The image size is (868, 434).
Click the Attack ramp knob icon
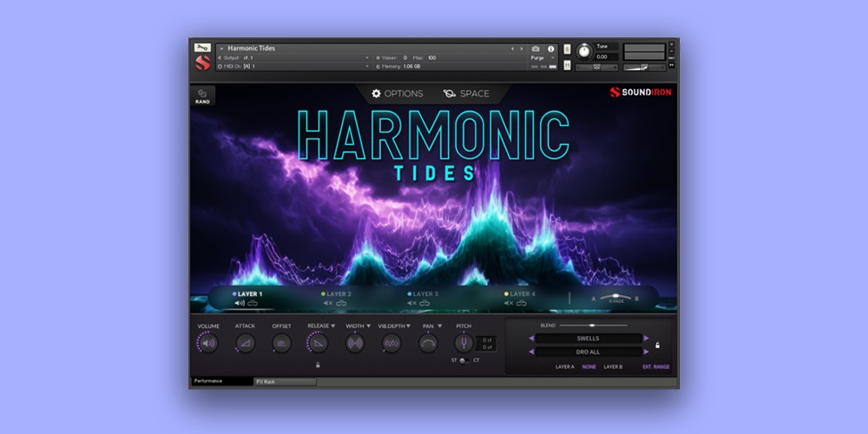[x=245, y=343]
